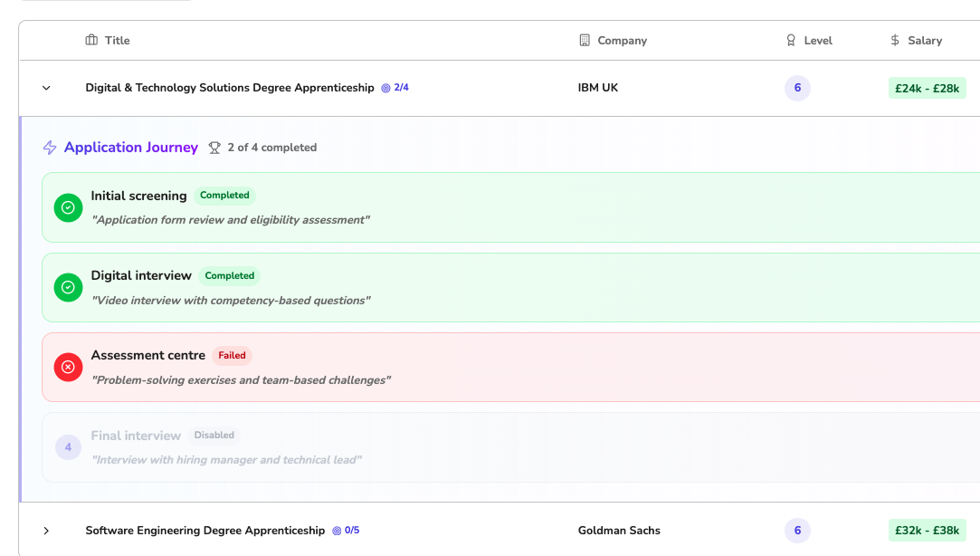
Task: Toggle the Initial screening green check circle
Action: click(x=68, y=207)
